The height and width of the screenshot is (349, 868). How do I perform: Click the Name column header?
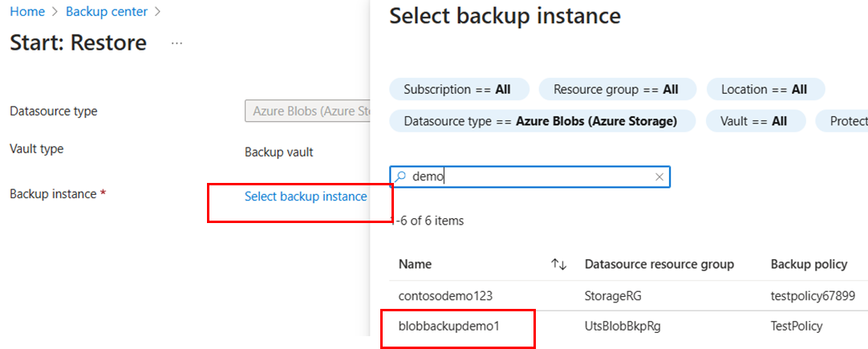pos(415,264)
